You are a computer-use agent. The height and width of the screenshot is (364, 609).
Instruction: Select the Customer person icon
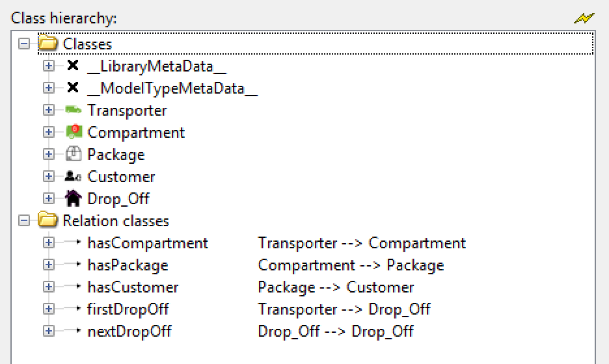(73, 176)
